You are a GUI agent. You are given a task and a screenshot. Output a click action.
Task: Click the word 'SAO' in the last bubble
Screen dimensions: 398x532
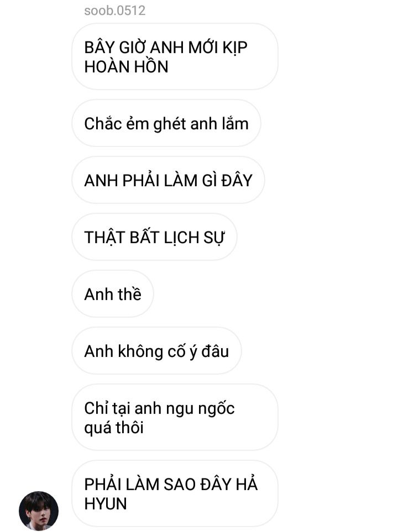(x=180, y=484)
